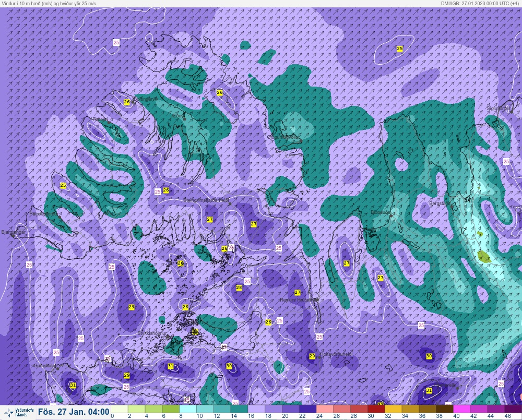The height and width of the screenshot is (420, 522).
Task: Click legend scale number 0
Action: pyautogui.click(x=113, y=416)
